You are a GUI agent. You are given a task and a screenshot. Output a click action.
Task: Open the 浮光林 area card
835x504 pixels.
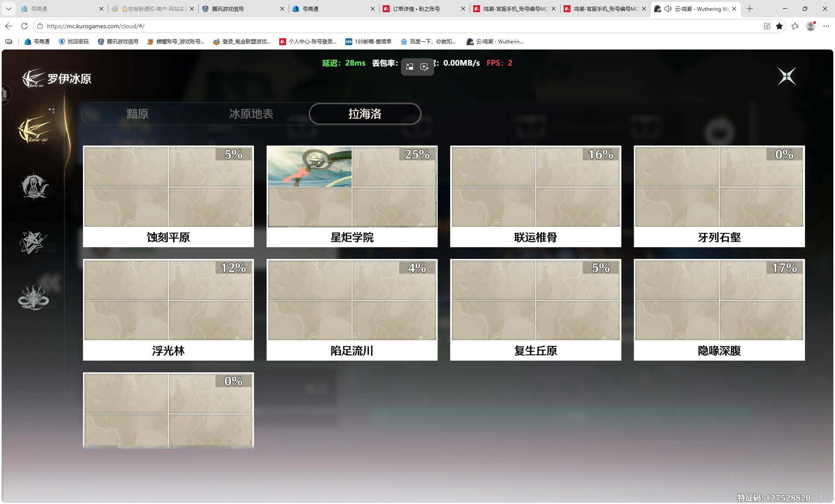pyautogui.click(x=168, y=310)
